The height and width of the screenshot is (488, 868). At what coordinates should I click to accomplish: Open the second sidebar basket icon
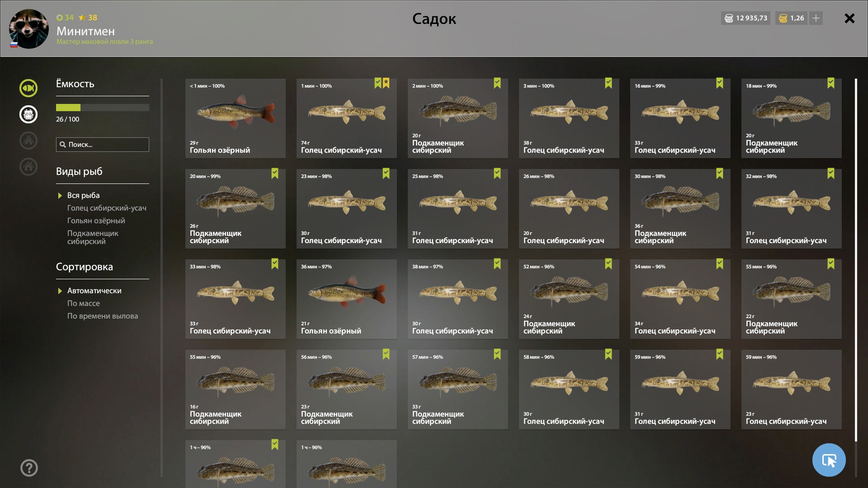tap(28, 114)
